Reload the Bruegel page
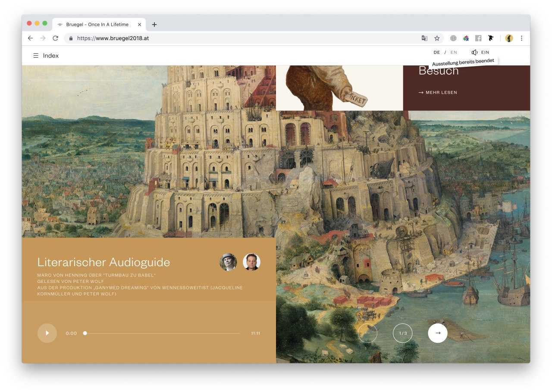 (55, 38)
